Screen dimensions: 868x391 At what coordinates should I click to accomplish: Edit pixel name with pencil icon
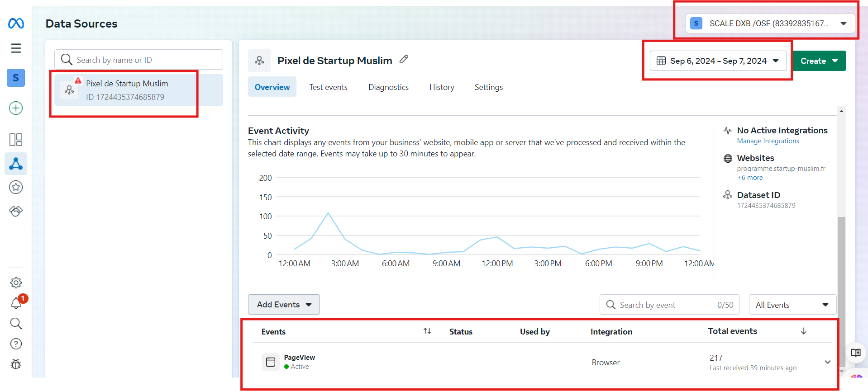(x=404, y=60)
